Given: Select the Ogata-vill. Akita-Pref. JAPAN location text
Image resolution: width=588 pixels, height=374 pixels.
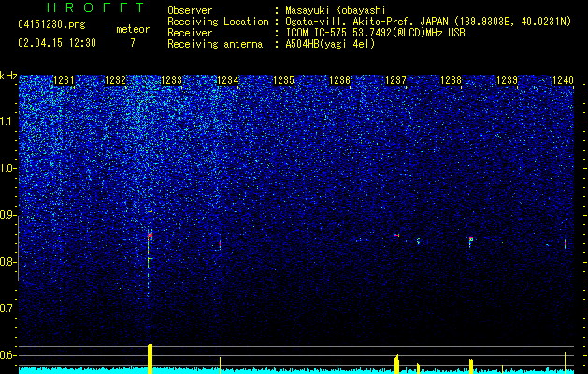Looking at the screenshot, I should pyautogui.click(x=428, y=22).
